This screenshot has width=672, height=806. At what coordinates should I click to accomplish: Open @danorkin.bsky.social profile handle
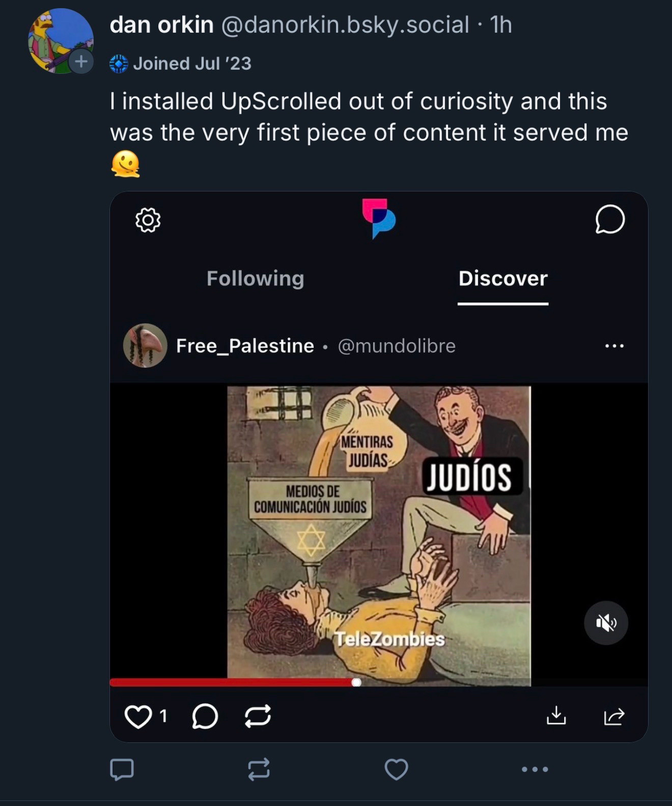point(345,24)
